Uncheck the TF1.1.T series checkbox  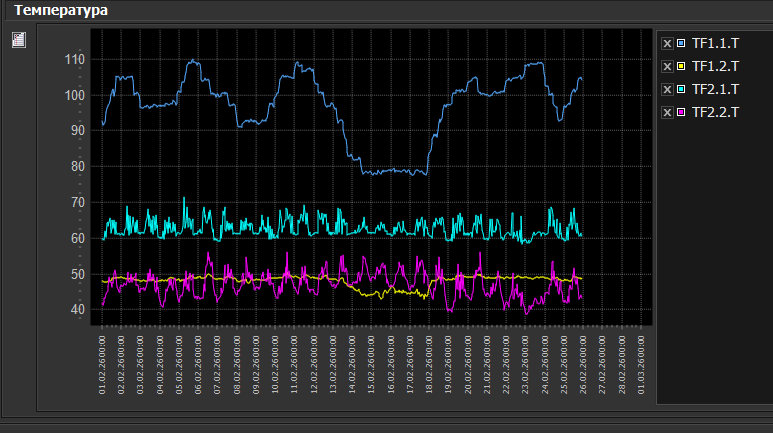667,43
